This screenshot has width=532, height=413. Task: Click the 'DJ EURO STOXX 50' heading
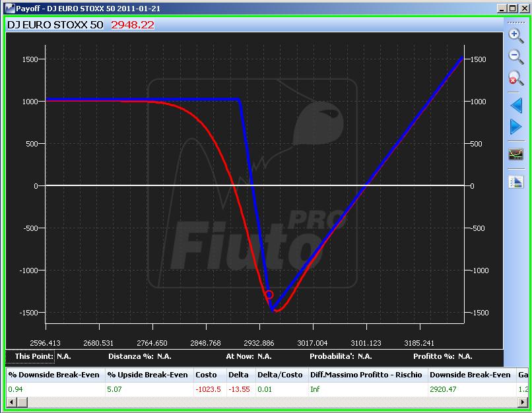pyautogui.click(x=55, y=25)
